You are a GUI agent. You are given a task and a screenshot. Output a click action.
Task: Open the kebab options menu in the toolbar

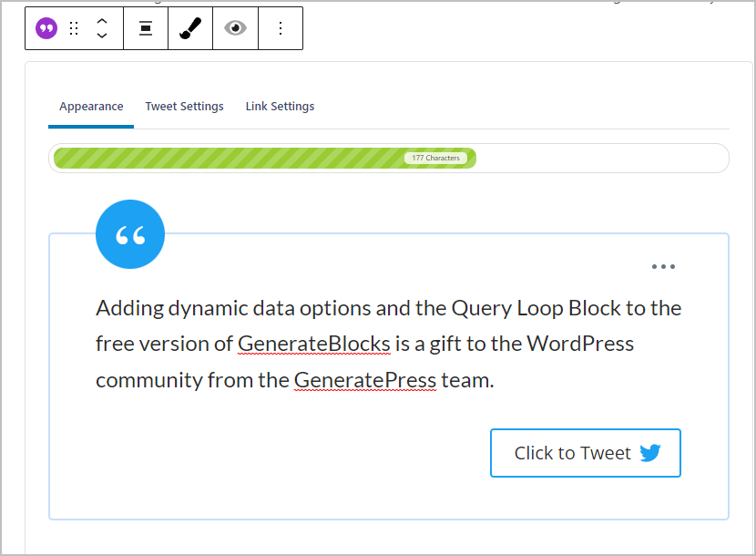click(281, 27)
